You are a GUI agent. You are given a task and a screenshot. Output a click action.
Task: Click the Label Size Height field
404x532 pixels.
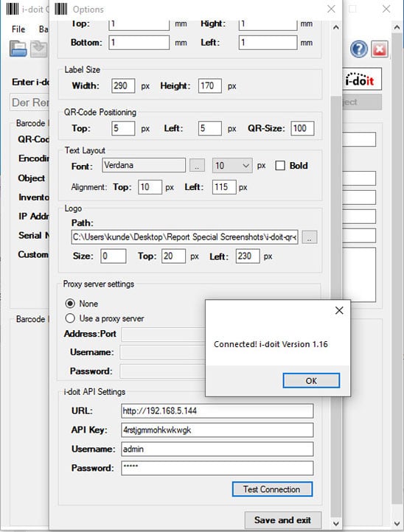coord(210,85)
